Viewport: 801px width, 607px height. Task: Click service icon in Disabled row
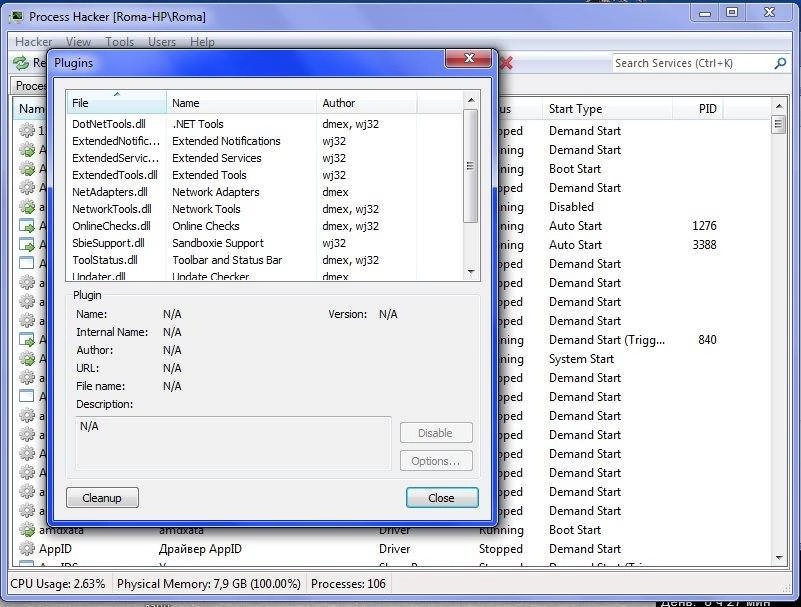click(27, 207)
